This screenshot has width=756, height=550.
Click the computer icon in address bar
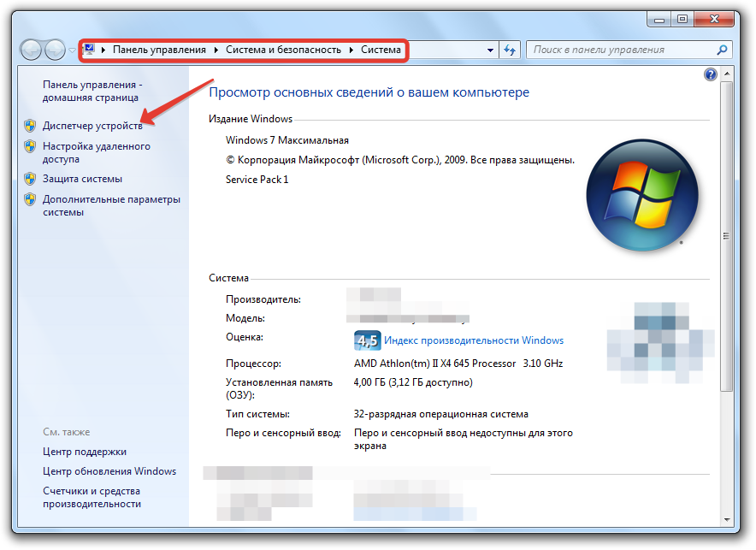(x=89, y=49)
